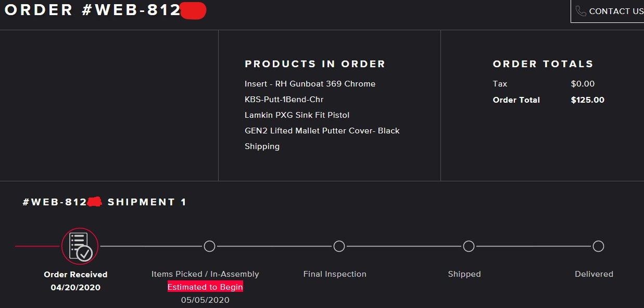Click the Final Inspection step circle
The height and width of the screenshot is (308, 644).
click(x=339, y=246)
